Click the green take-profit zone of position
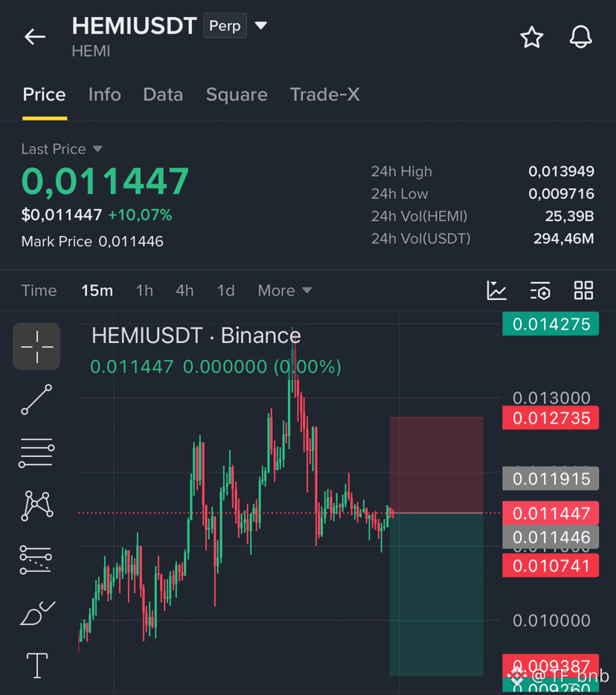Screen dimensions: 616x695 tap(437, 594)
